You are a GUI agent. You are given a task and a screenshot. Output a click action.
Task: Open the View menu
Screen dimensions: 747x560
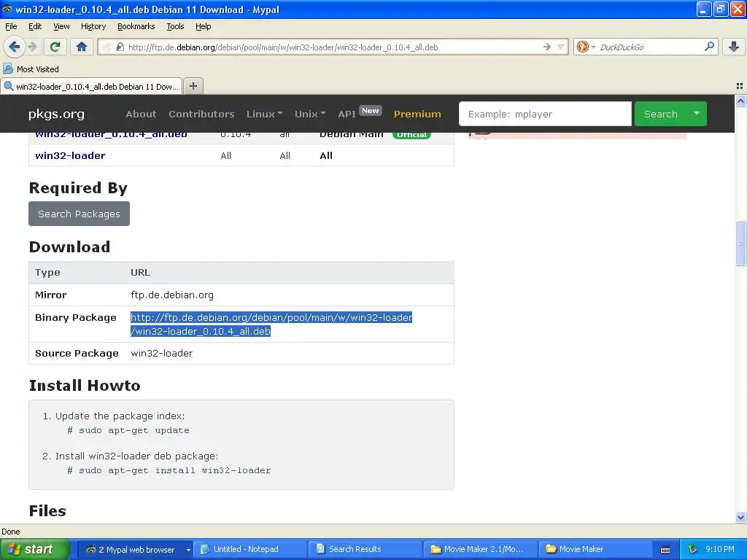click(61, 26)
